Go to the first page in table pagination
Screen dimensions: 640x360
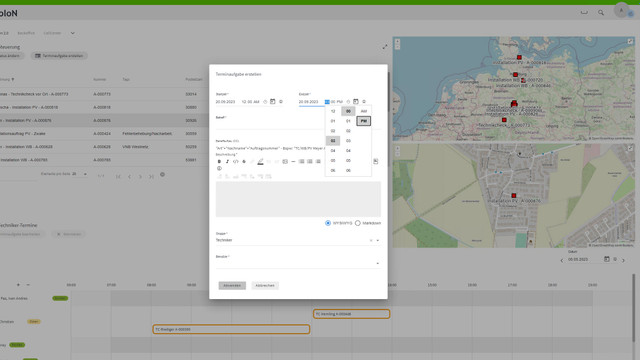118,176
